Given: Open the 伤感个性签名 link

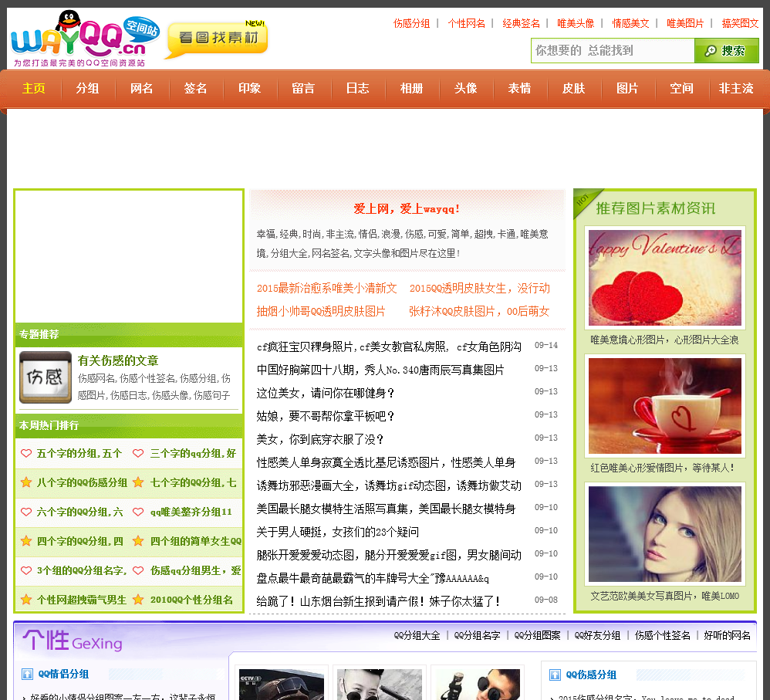Looking at the screenshot, I should (x=663, y=636).
